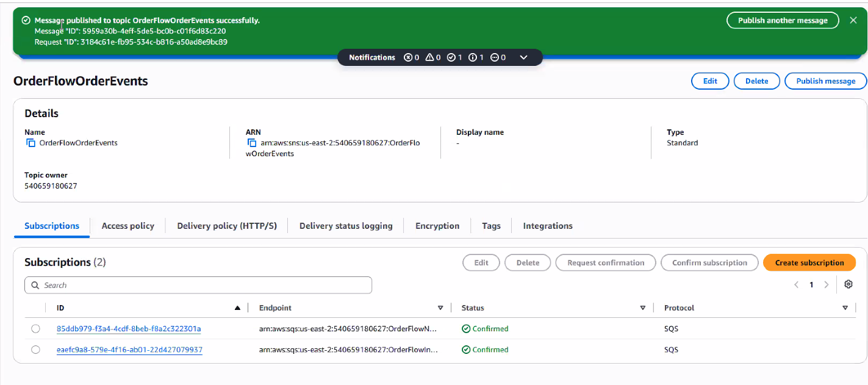Screen dimensions: 868x385
Task: Open the Encryption tab
Action: click(x=437, y=226)
